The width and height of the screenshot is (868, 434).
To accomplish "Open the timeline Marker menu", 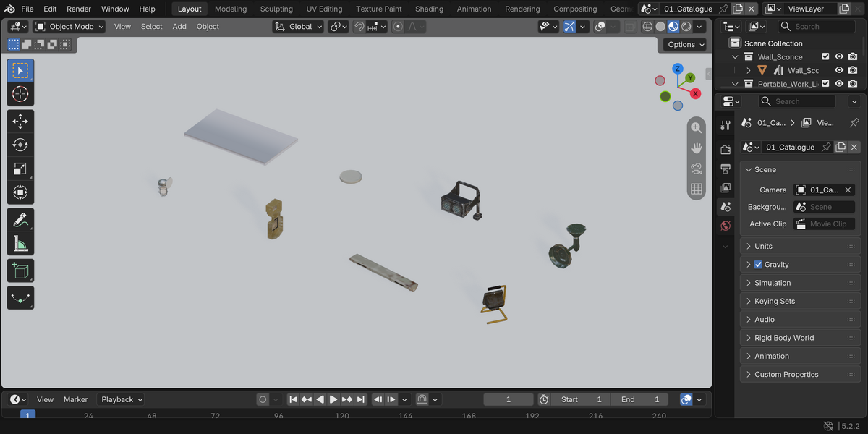I will (75, 399).
